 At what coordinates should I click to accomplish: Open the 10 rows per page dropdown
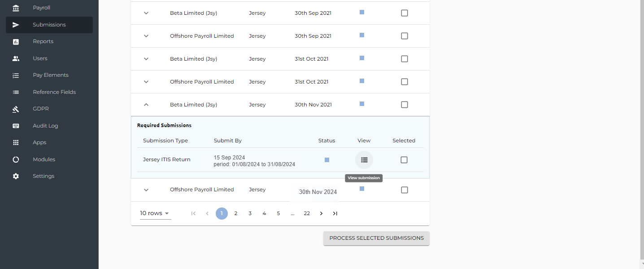[155, 213]
